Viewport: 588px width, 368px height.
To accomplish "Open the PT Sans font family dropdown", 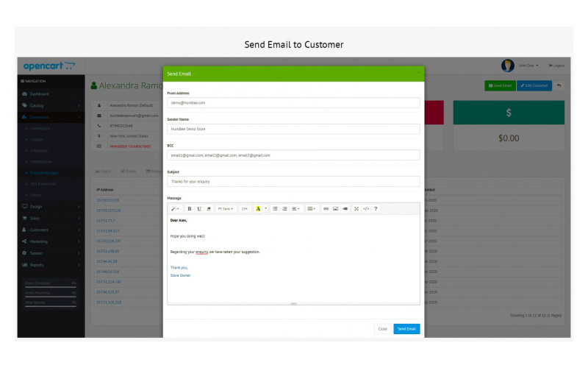I will (x=226, y=209).
